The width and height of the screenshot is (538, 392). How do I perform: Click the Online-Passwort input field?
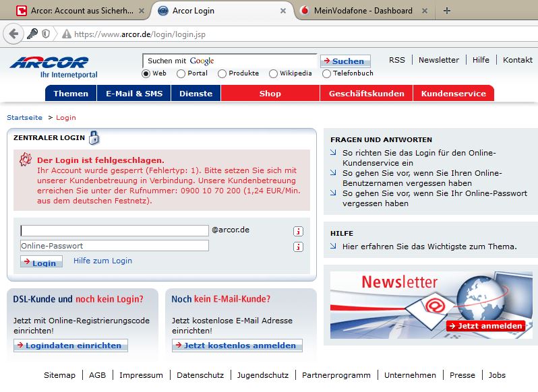115,246
